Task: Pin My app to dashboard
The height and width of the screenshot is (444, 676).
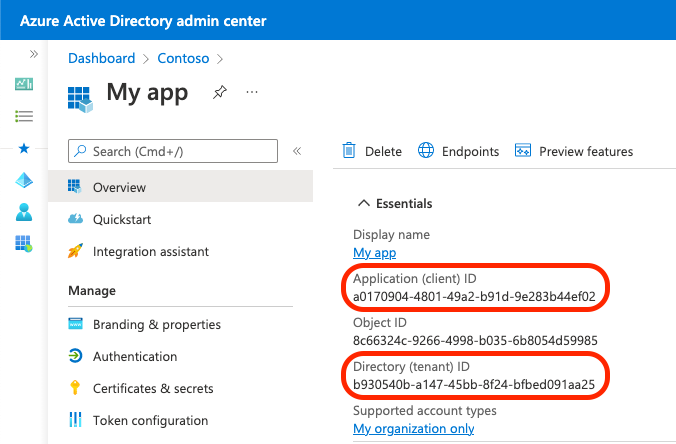Action: 219,92
